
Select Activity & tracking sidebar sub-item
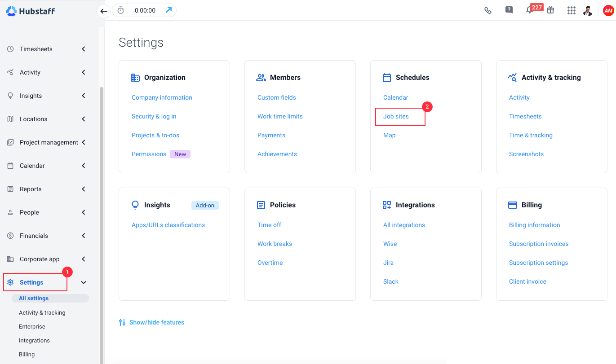42,312
